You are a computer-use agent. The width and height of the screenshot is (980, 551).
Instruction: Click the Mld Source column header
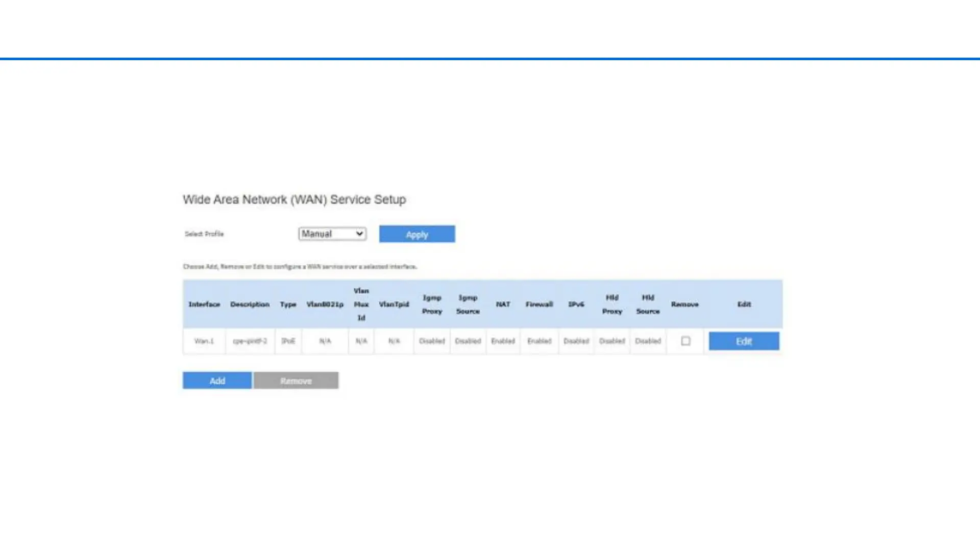pyautogui.click(x=648, y=304)
